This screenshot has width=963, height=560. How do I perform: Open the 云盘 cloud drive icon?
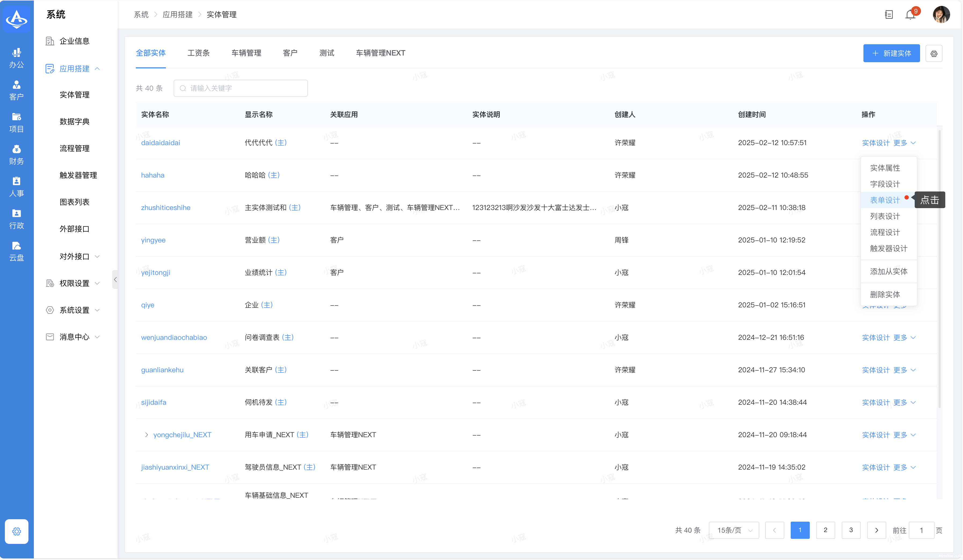point(16,251)
